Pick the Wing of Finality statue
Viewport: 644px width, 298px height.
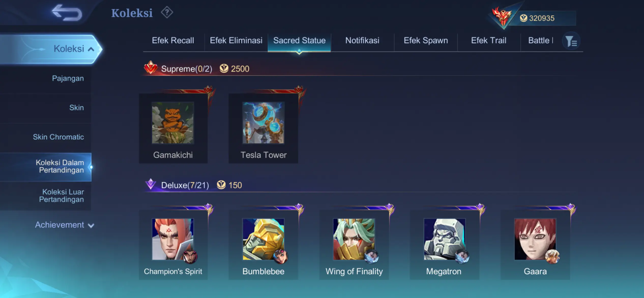(x=354, y=245)
